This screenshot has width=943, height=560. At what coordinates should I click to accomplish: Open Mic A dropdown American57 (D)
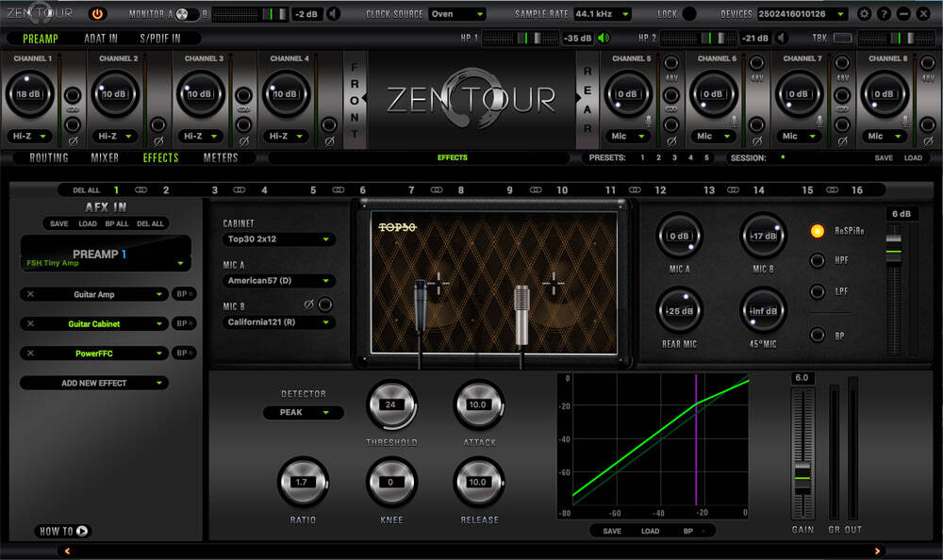click(279, 280)
